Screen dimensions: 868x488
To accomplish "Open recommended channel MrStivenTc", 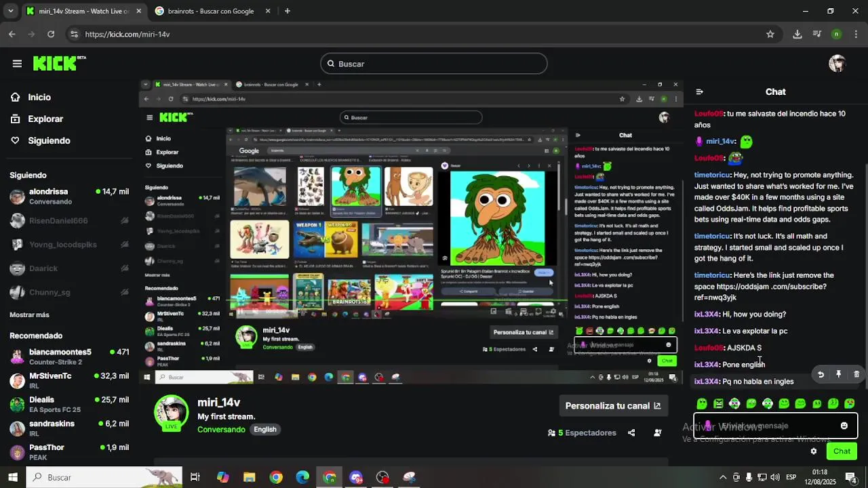I will point(69,380).
